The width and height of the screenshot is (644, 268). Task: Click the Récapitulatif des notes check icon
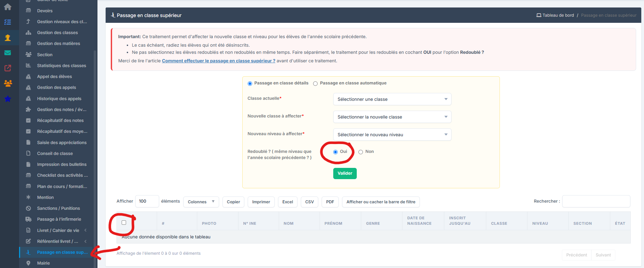coord(29,121)
